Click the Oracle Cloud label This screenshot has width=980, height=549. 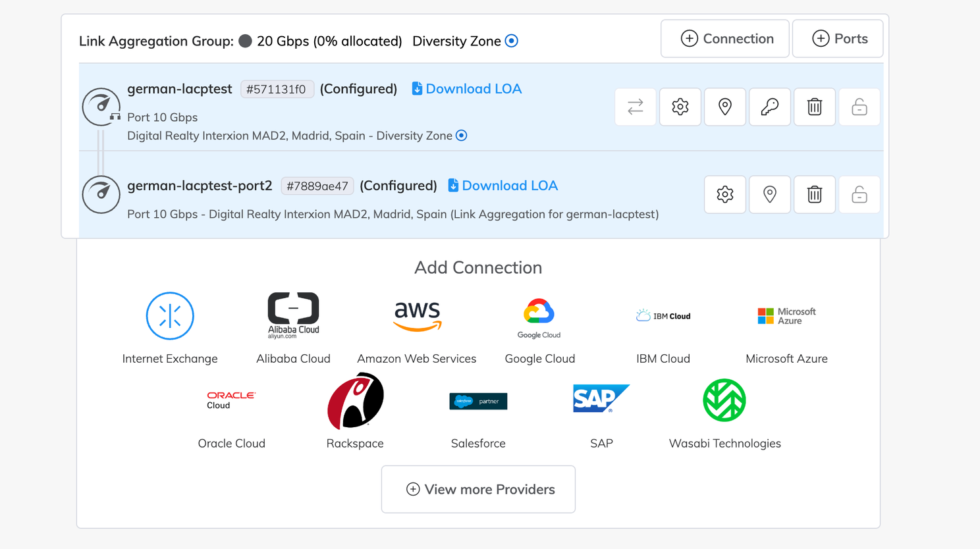click(x=231, y=444)
